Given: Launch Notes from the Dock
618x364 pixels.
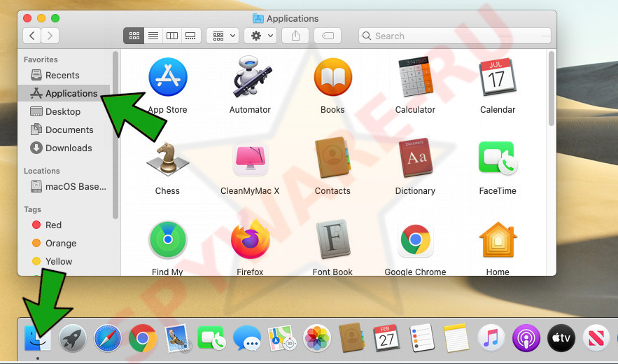Looking at the screenshot, I should 456,338.
